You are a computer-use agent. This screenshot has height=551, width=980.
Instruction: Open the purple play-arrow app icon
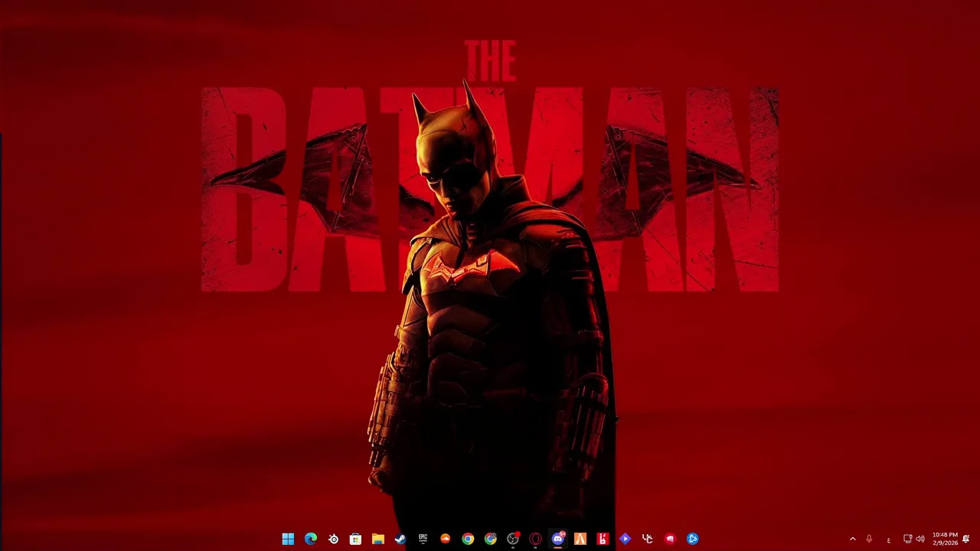(x=625, y=539)
